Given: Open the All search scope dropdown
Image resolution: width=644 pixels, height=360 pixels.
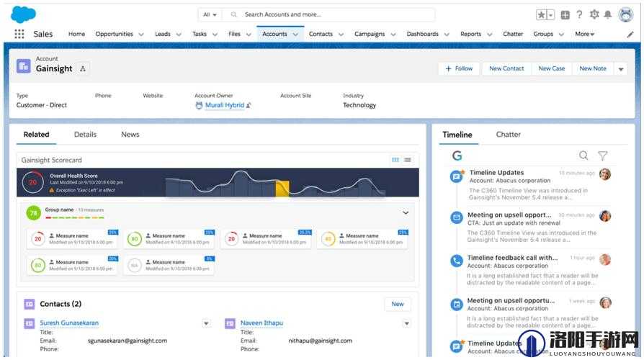Looking at the screenshot, I should [210, 15].
